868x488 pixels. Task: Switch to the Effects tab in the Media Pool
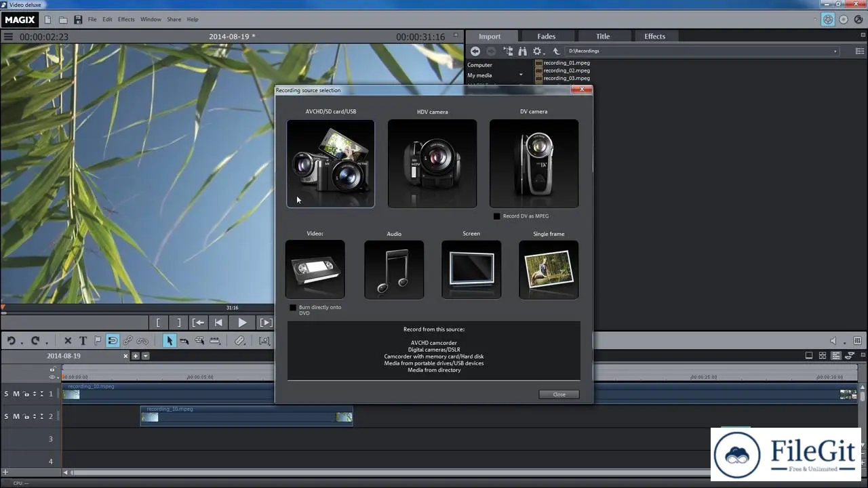(655, 37)
